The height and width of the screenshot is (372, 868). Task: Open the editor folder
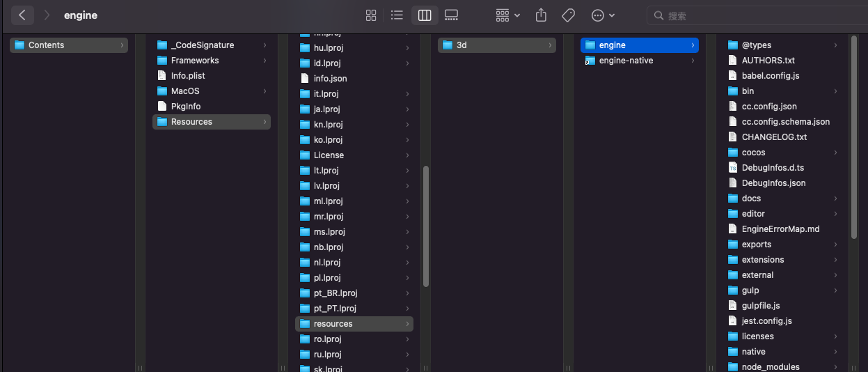pyautogui.click(x=782, y=214)
